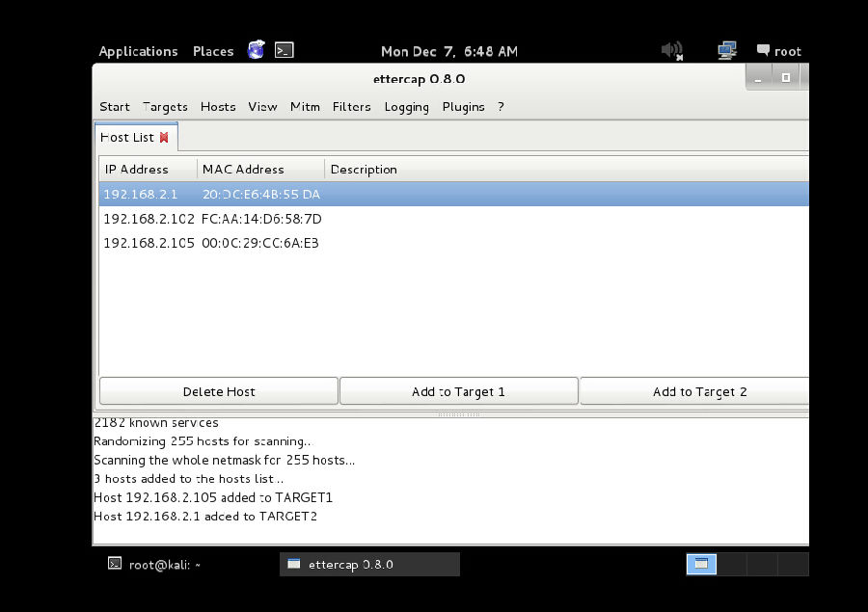Viewport: 868px width, 612px height.
Task: Click log line "192.168.2.105 added to TARGET1"
Action: click(213, 497)
